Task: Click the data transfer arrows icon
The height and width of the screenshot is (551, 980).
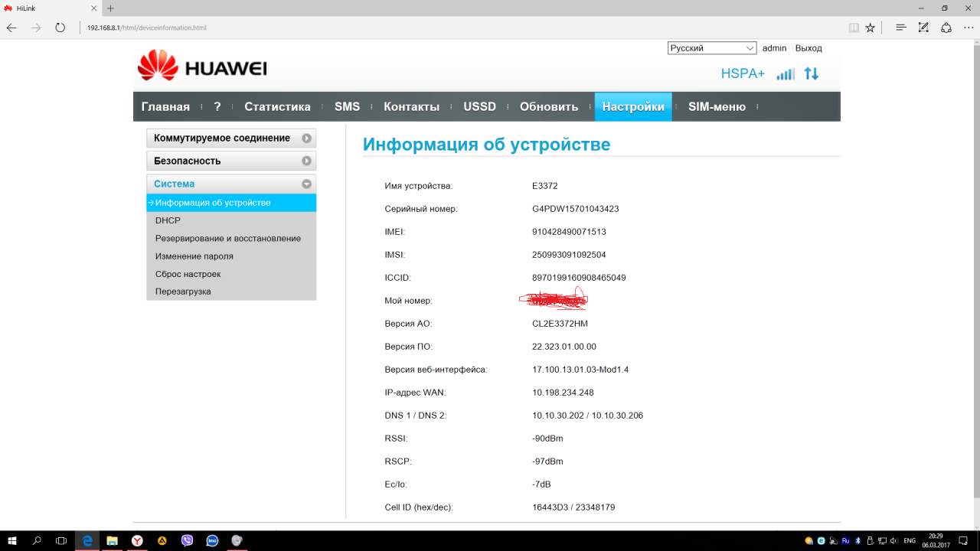Action: (812, 74)
